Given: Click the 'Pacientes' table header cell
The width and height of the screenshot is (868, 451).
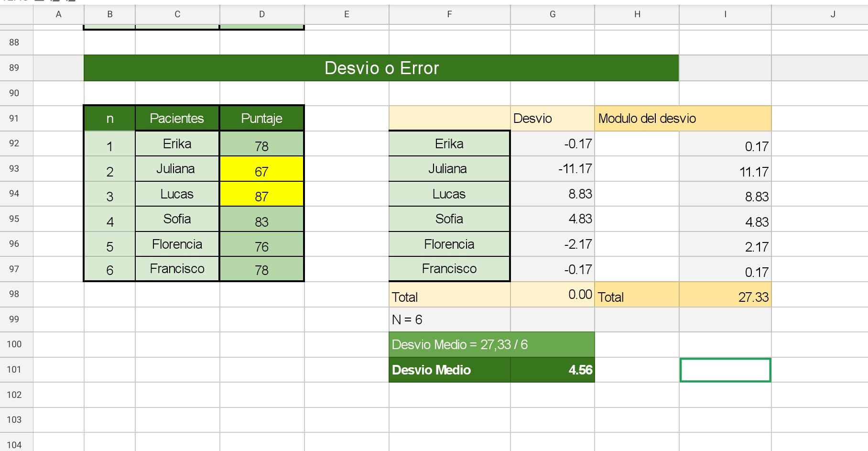Looking at the screenshot, I should click(177, 119).
